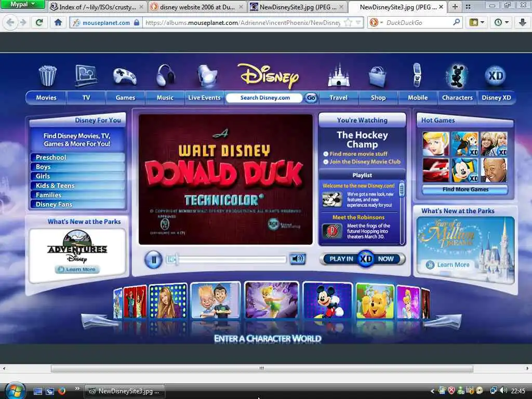
Task: Click the game controller icon
Action: tap(125, 76)
